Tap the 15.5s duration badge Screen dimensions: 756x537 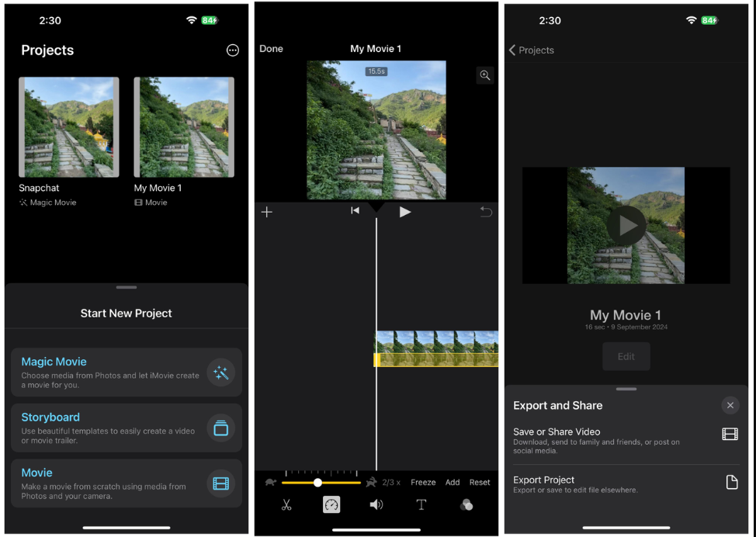click(x=376, y=71)
